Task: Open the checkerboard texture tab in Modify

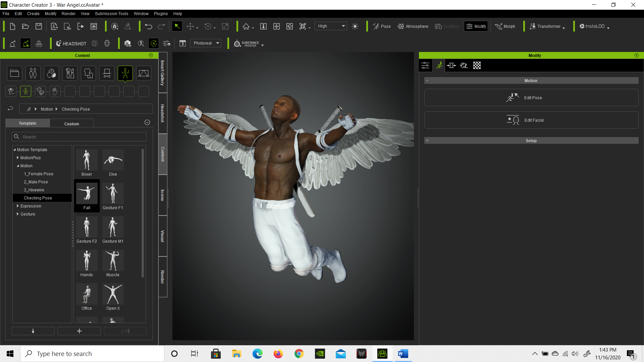Action: (x=477, y=65)
